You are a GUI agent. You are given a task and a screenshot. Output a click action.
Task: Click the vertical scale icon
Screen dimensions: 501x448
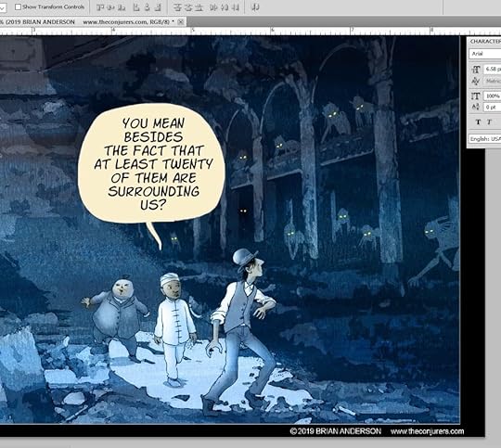tap(476, 96)
